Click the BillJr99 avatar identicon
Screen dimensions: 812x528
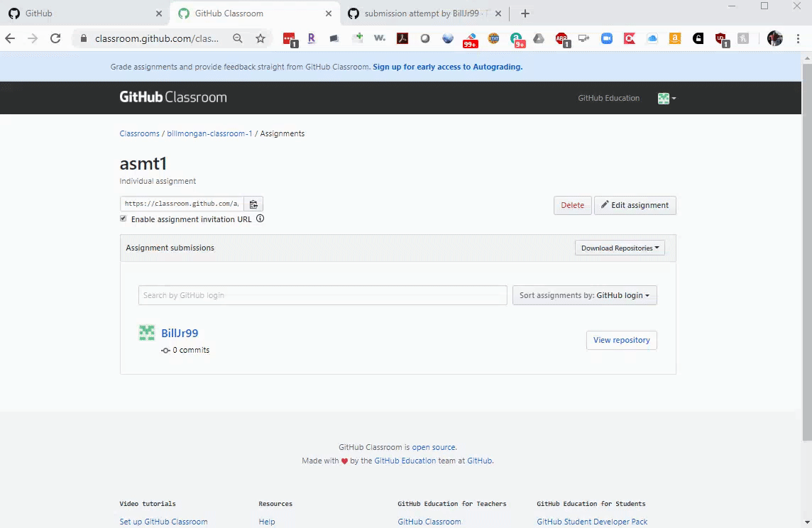point(146,333)
